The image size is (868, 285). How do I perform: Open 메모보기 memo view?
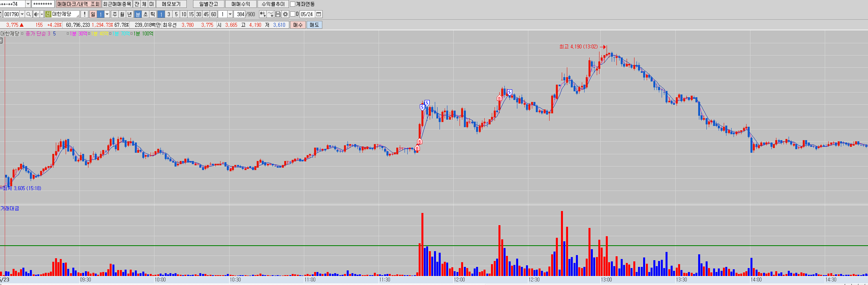(171, 4)
